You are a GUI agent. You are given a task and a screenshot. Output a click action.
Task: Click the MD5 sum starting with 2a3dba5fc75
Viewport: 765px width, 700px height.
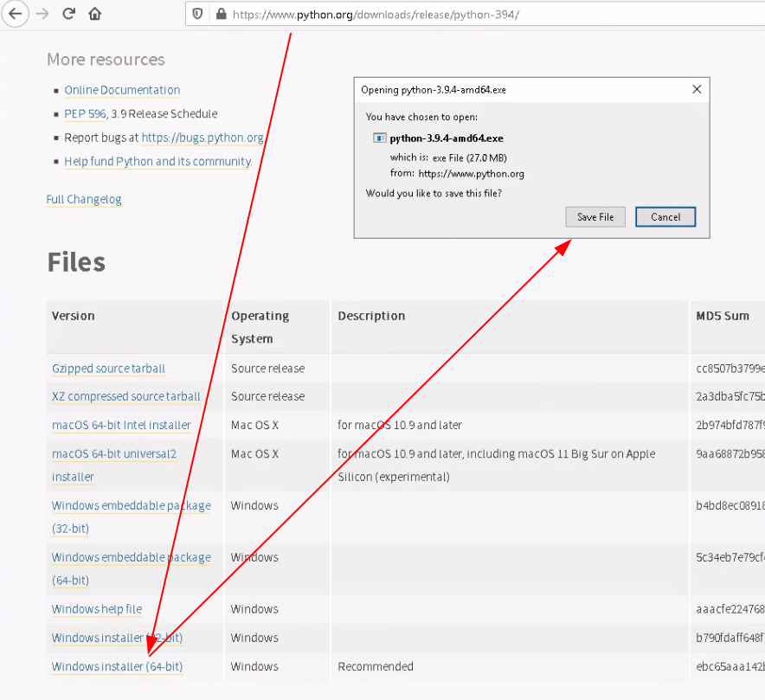point(730,396)
